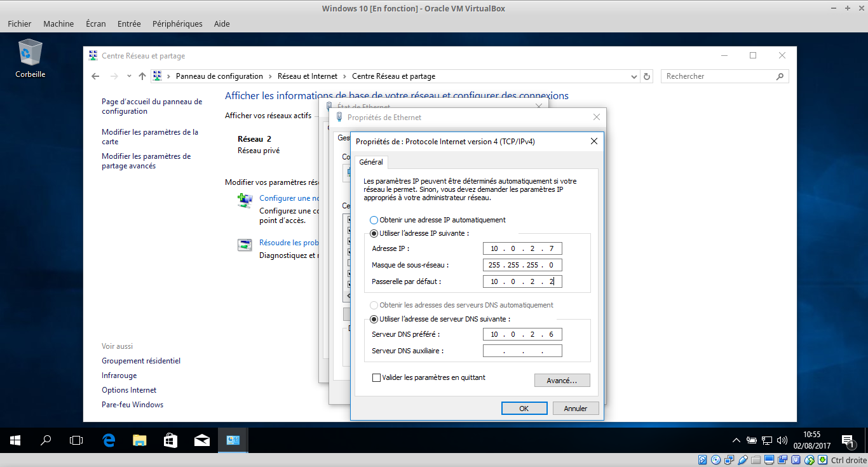Click the network adapters indicator in VirtualBox status bar
This screenshot has height=467, width=868.
click(x=729, y=460)
